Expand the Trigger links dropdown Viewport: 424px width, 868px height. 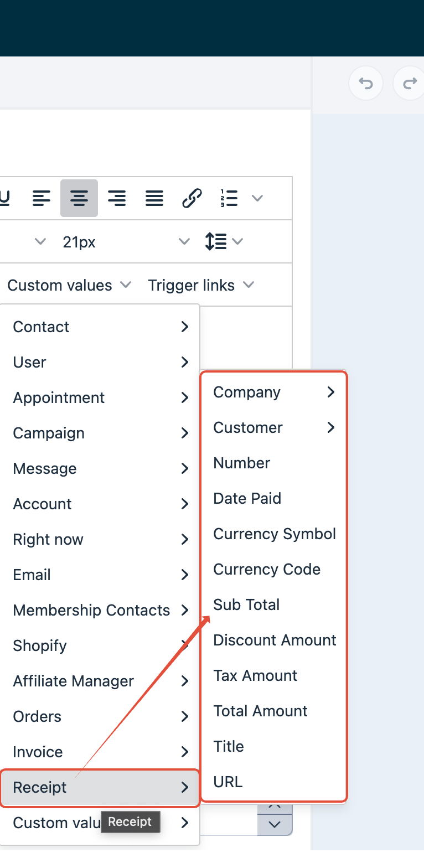tap(201, 285)
